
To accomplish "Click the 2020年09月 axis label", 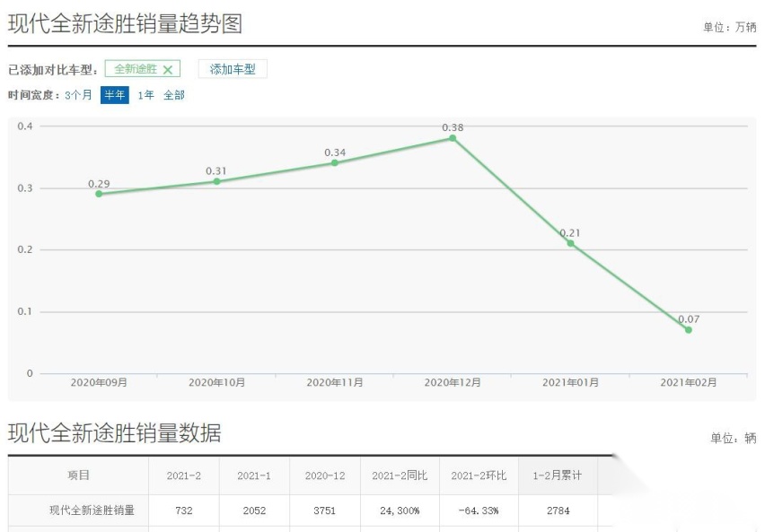I will tap(99, 382).
